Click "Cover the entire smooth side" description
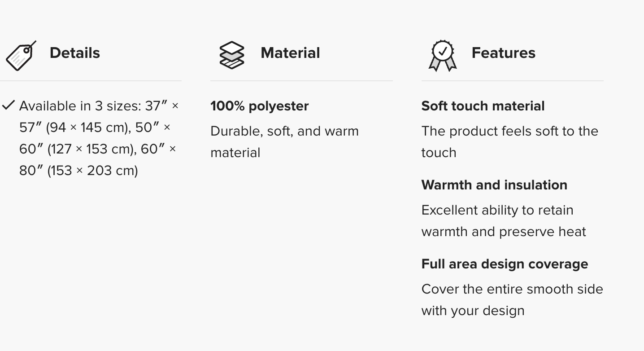Image resolution: width=644 pixels, height=351 pixels. [x=512, y=289]
